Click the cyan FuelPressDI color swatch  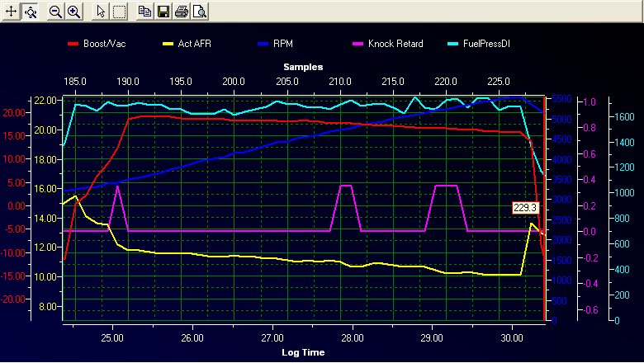coord(472,44)
